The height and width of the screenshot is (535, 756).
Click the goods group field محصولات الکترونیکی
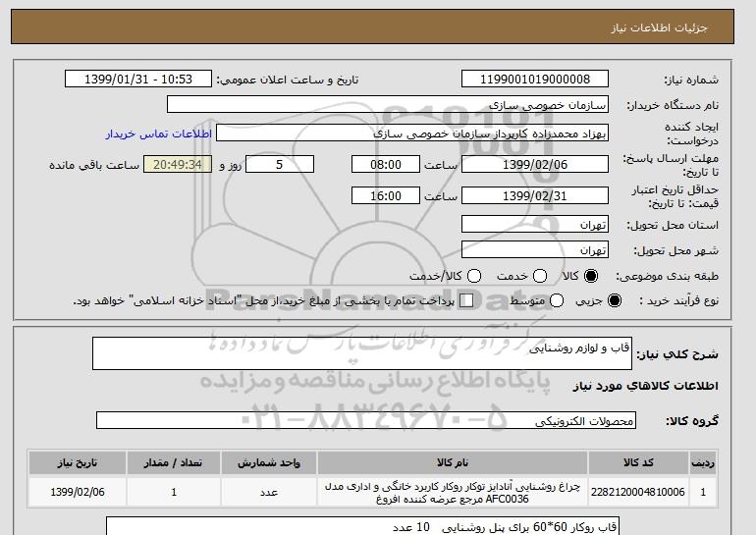click(x=366, y=420)
